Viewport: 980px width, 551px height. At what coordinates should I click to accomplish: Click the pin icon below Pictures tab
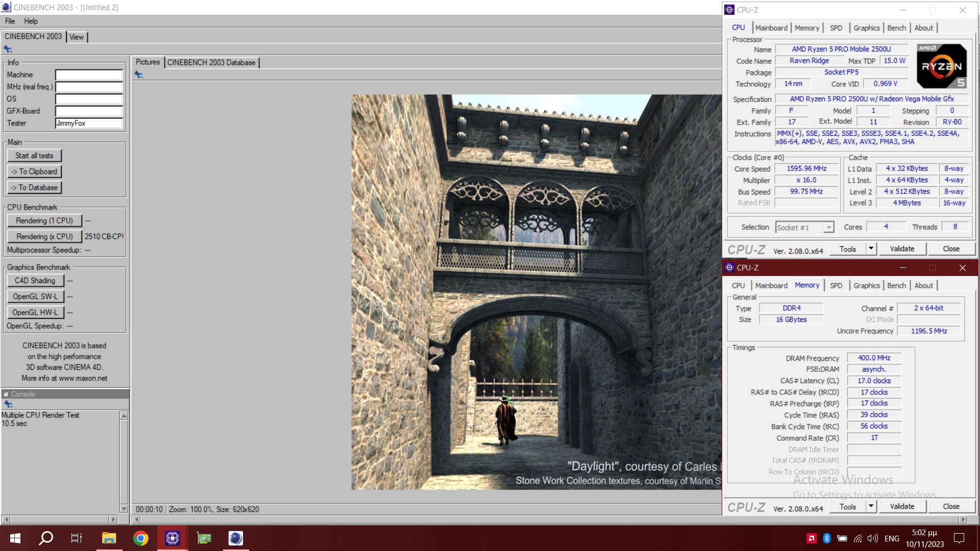[x=138, y=74]
